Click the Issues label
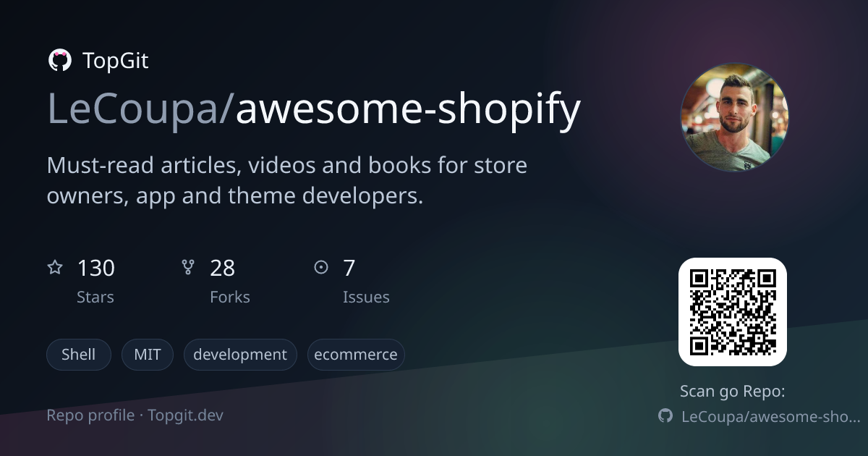Viewport: 868px width, 456px height. click(x=366, y=297)
